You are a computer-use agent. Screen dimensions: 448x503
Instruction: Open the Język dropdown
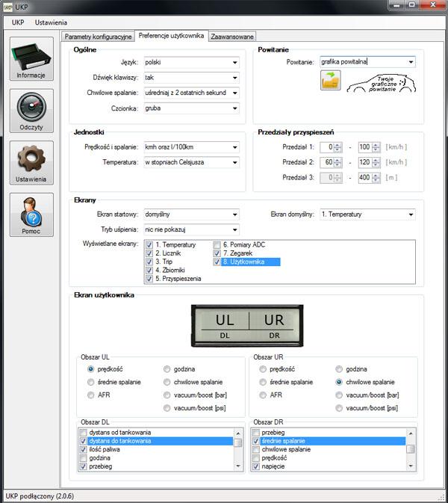click(191, 62)
